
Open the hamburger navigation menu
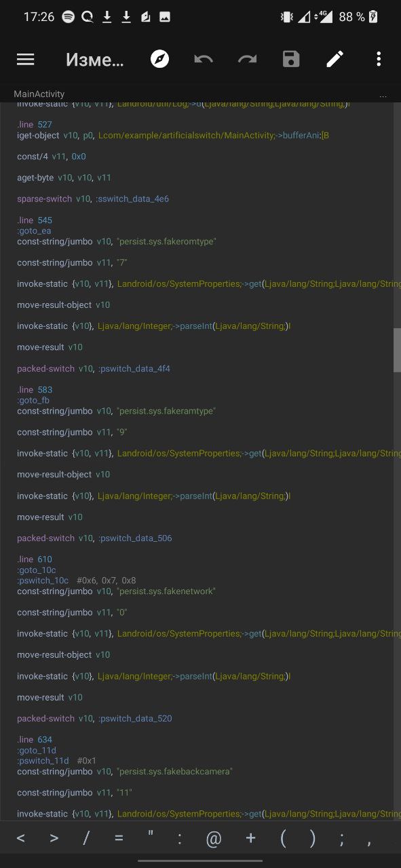pos(26,60)
